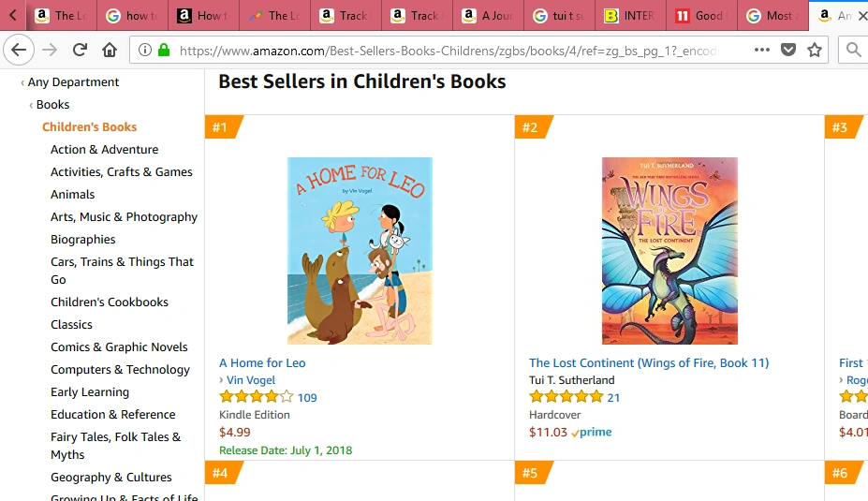Screen dimensions: 868x501
Task: Click the Pocket save icon
Action: [789, 50]
